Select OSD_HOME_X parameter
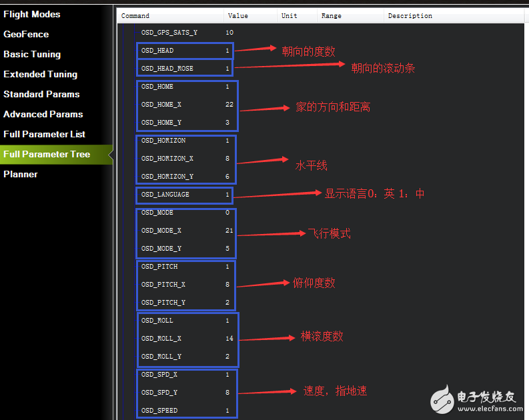This screenshot has height=420, width=529. tap(161, 105)
